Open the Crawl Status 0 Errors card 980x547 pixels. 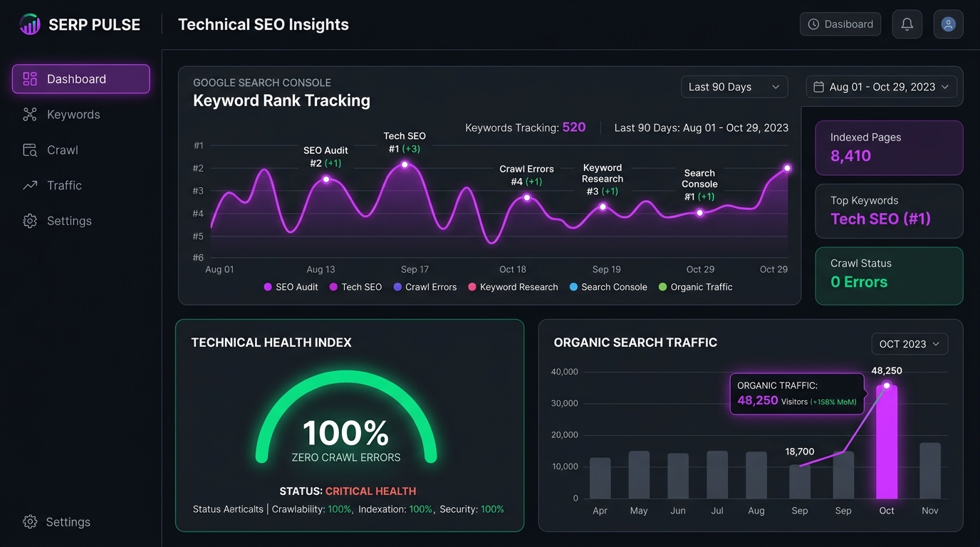889,276
